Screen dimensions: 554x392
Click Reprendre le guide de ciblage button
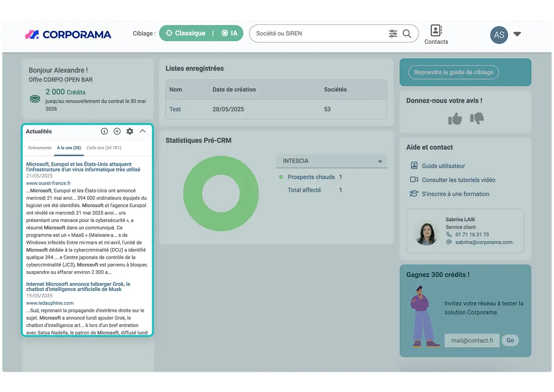coord(453,72)
